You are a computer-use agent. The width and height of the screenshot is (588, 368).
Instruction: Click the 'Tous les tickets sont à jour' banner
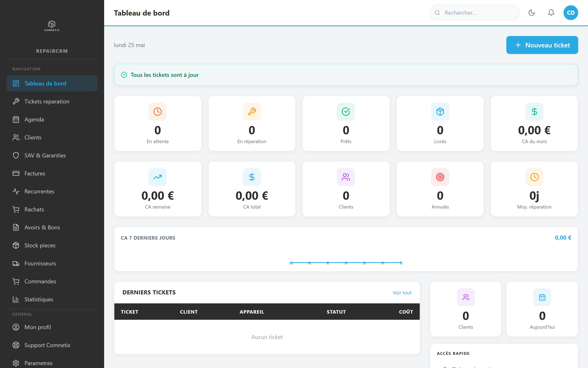click(x=346, y=75)
